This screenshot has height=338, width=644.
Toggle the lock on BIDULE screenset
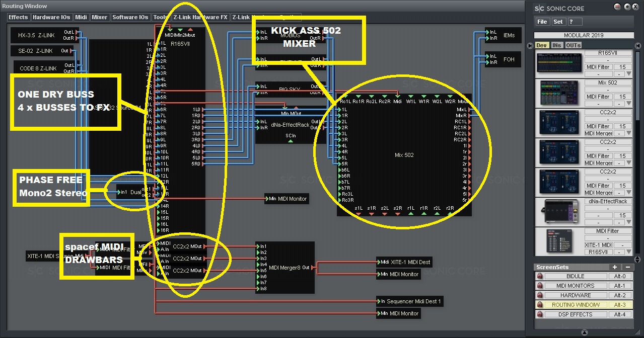(539, 276)
